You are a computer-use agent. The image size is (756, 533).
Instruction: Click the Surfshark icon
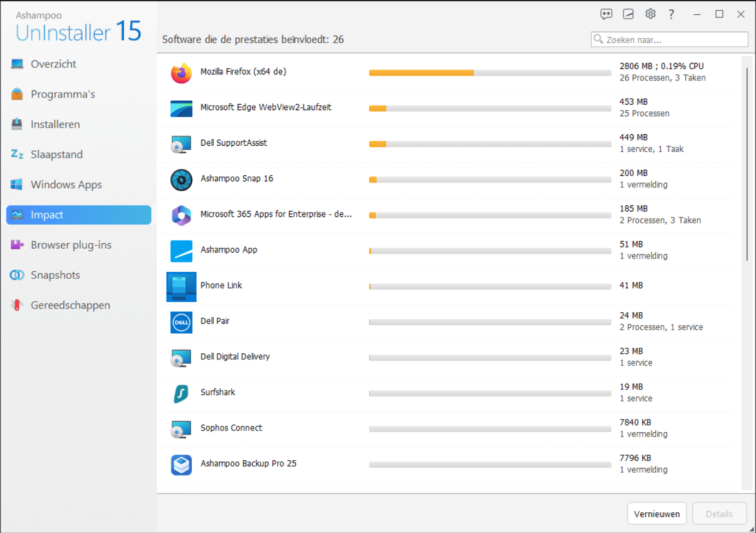181,393
